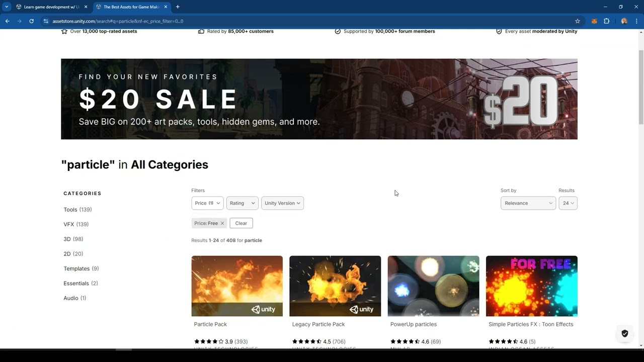644x362 pixels.
Task: View site information icon in address bar
Action: (x=46, y=21)
